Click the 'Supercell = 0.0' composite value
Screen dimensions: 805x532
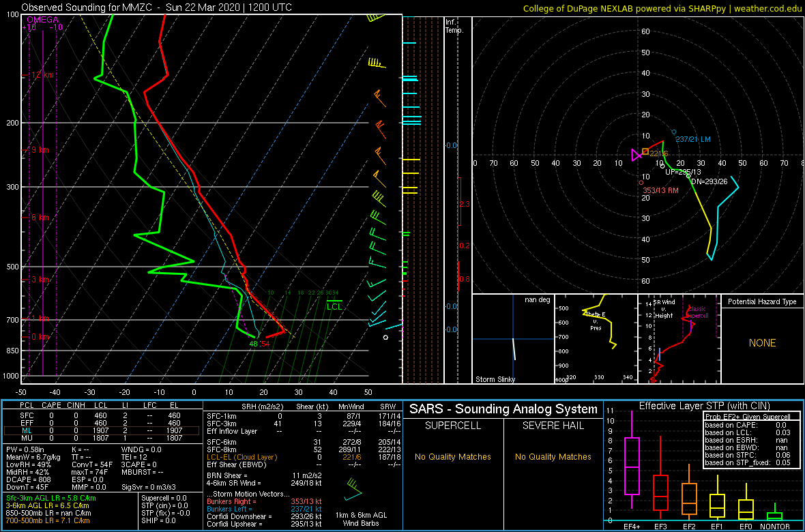[x=165, y=498]
